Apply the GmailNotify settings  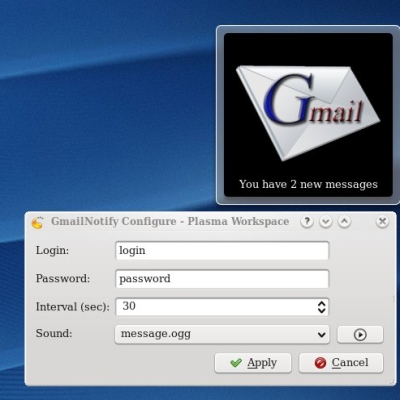(x=253, y=363)
